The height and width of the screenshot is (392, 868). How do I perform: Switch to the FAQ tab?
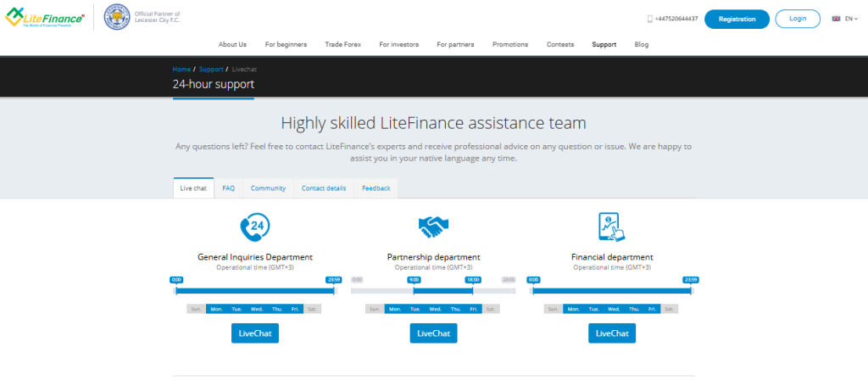pos(229,188)
